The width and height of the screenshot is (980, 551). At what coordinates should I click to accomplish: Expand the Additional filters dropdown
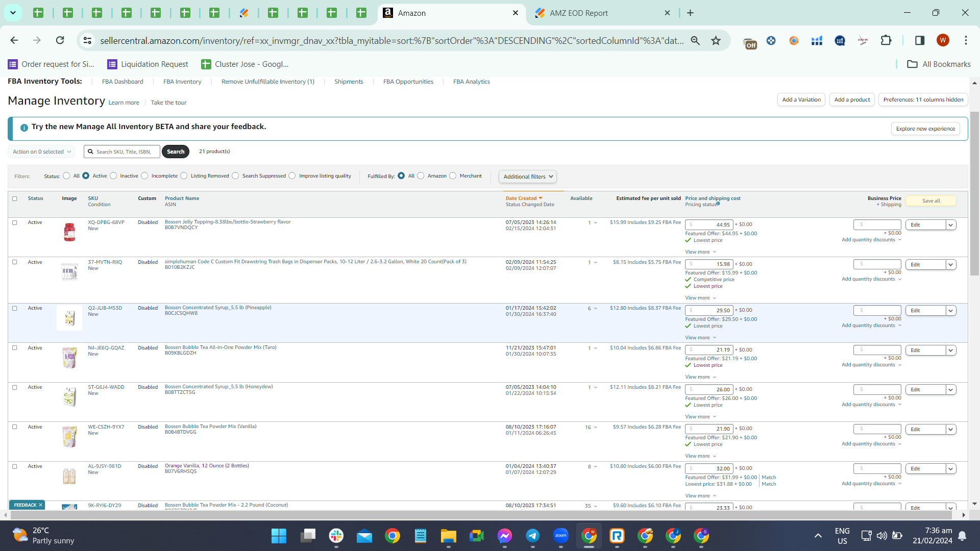click(x=528, y=177)
